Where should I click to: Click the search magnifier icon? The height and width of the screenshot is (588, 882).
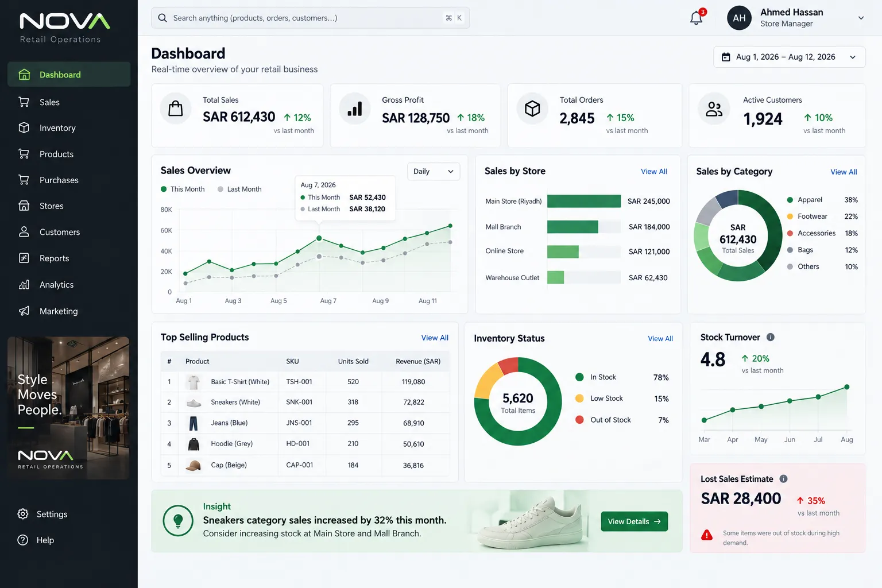tap(163, 18)
